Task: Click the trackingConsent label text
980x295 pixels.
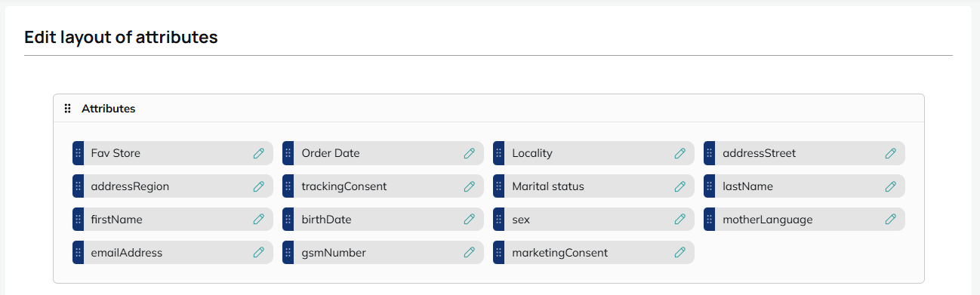Action: click(x=344, y=186)
